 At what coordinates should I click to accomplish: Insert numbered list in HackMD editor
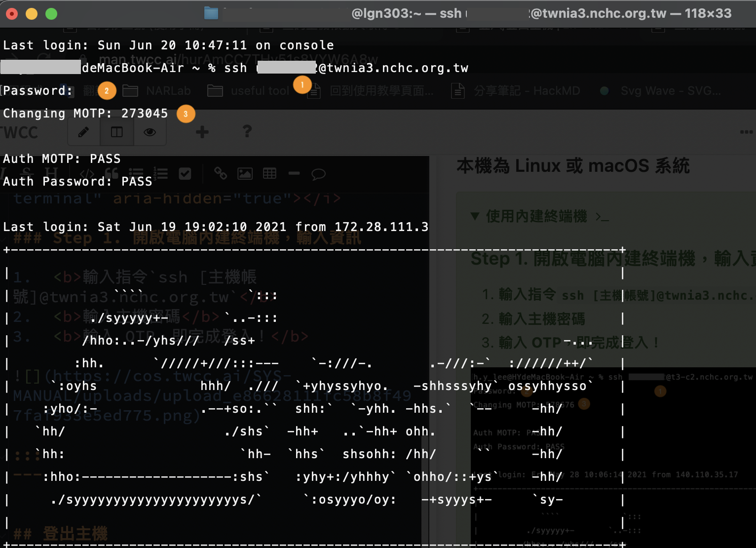[161, 173]
